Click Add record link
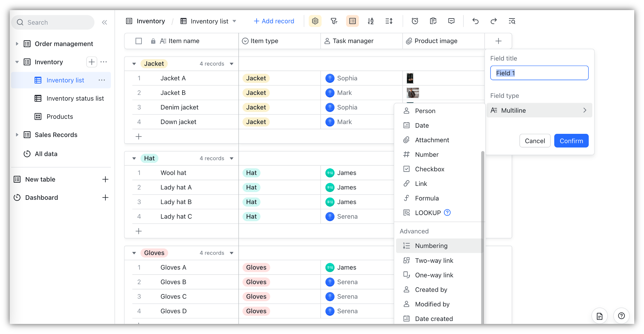Viewport: 644px width, 334px height. pyautogui.click(x=274, y=21)
